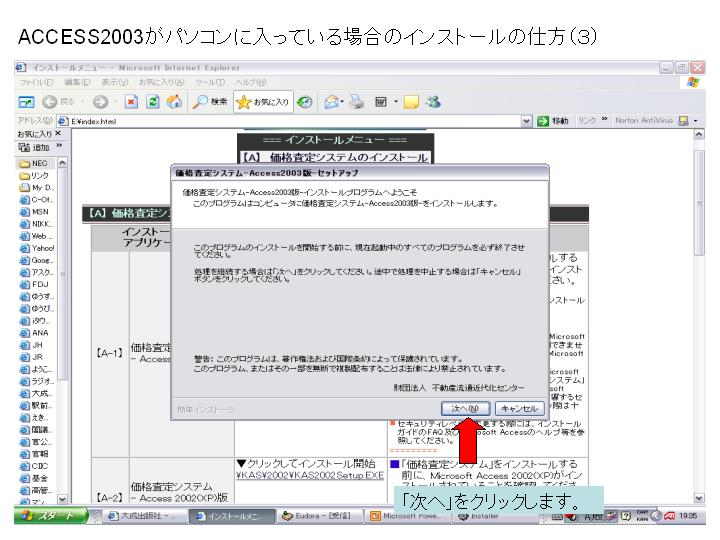The height and width of the screenshot is (540, 720).
Task: Click the yellow Discuss note icon
Action: pyautogui.click(x=411, y=102)
